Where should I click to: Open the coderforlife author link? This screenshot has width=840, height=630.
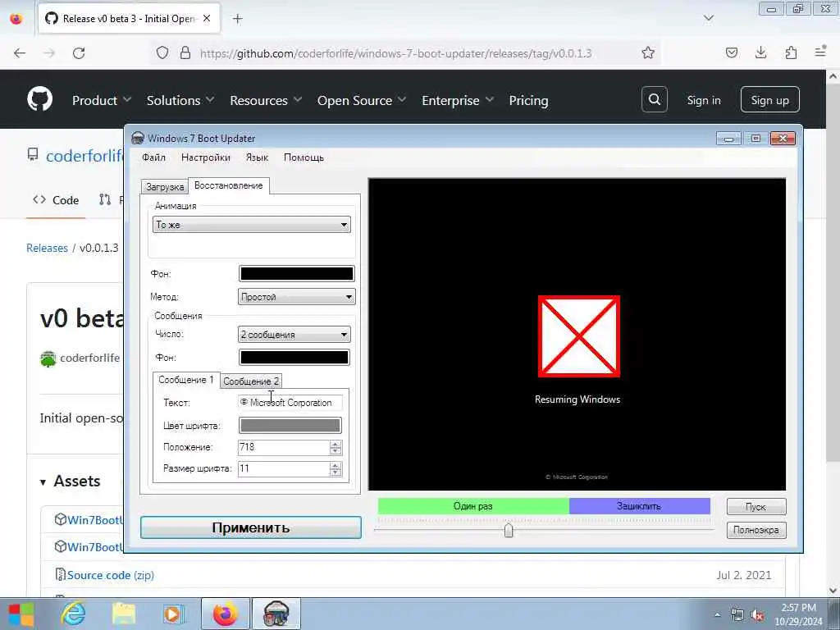[x=89, y=358]
